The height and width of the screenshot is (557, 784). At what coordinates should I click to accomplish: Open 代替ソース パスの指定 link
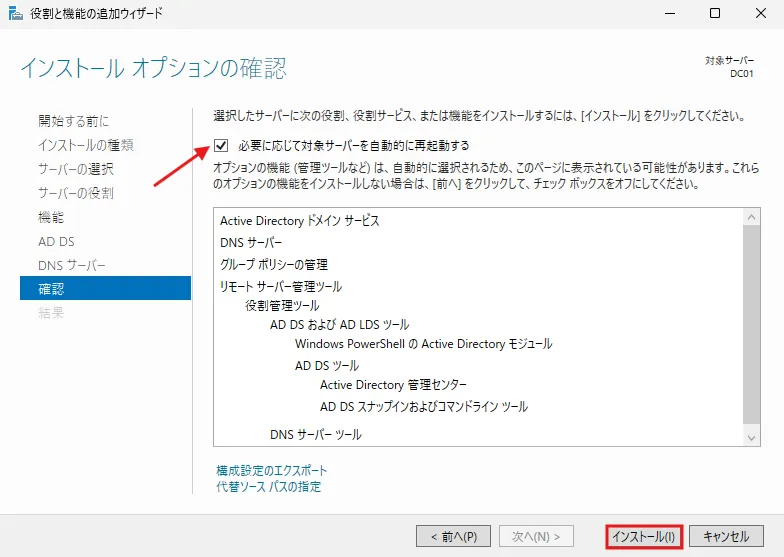pos(268,486)
